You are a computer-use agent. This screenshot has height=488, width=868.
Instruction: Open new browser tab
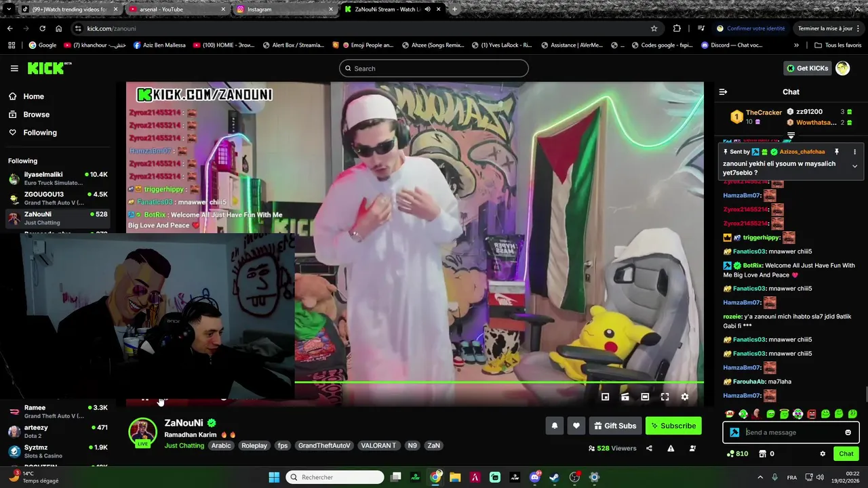pyautogui.click(x=454, y=9)
